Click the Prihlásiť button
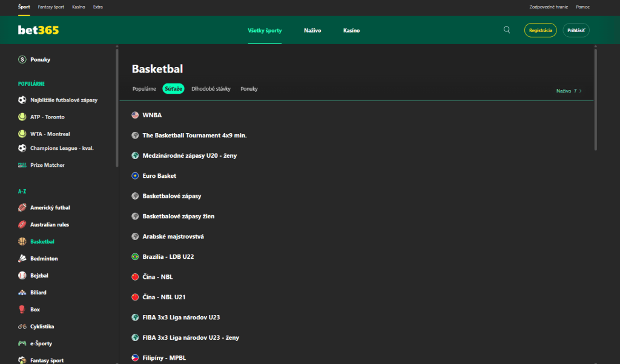This screenshot has width=620, height=364. point(576,30)
